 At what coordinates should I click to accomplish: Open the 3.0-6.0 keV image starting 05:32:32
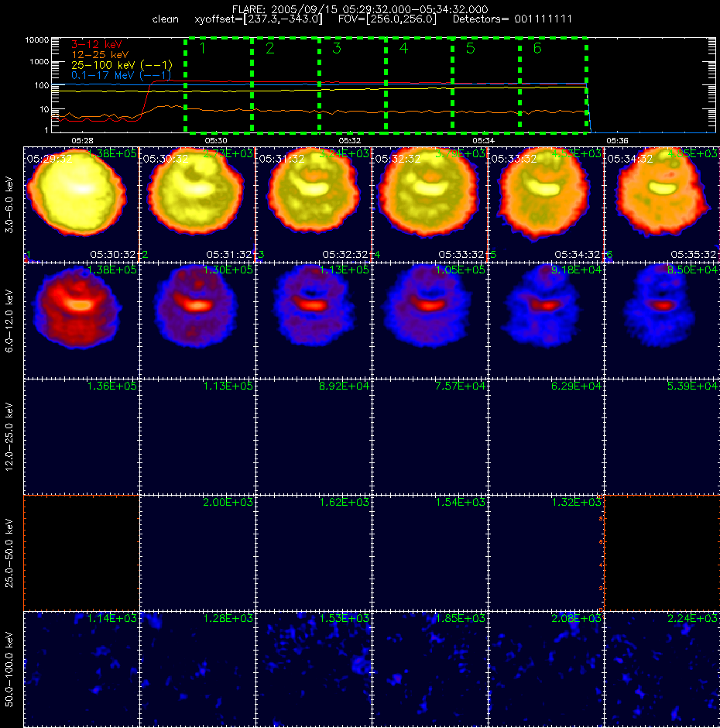pos(430,204)
